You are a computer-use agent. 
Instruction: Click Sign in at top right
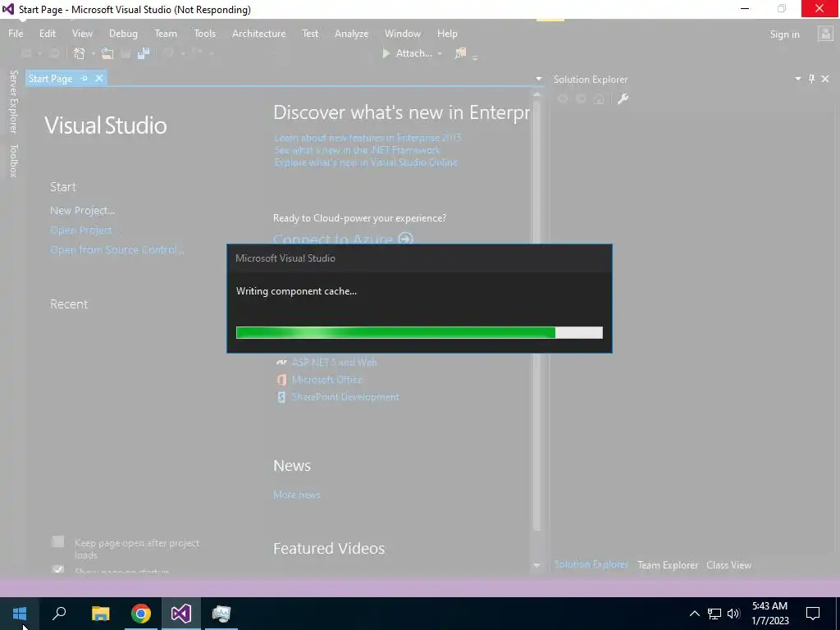pos(785,34)
